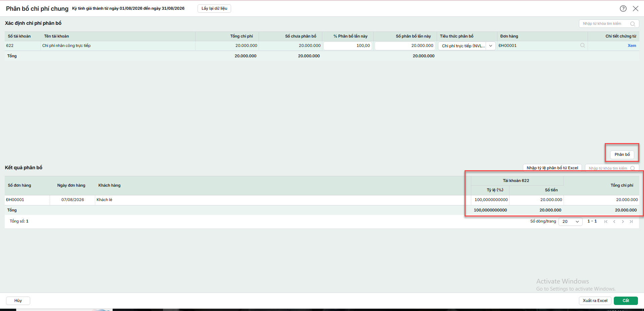Click Nhập tỷ lệ phân bổ từ Excel

[552, 168]
